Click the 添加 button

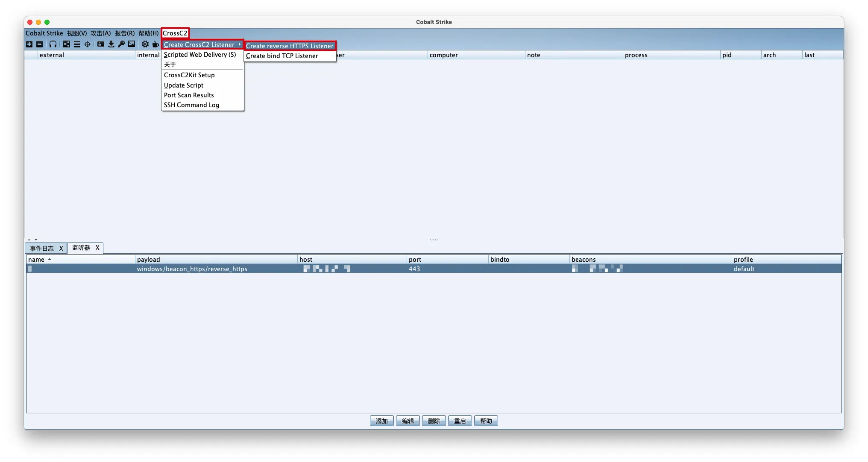[x=381, y=421]
